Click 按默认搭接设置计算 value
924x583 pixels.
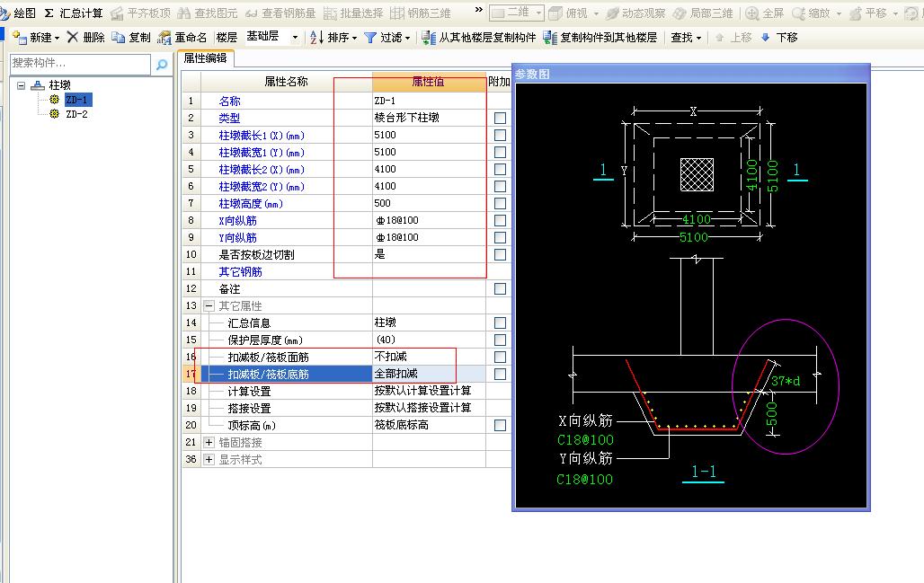(429, 408)
